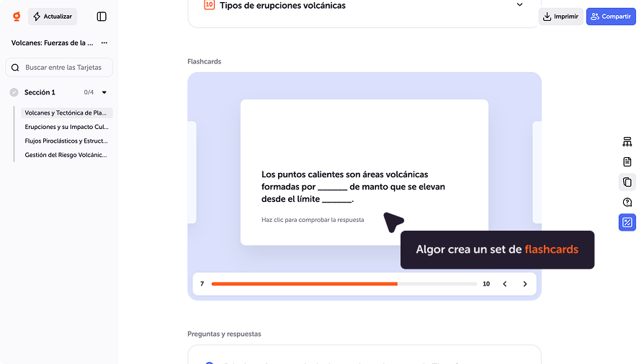Click the Imprimir button
644x364 pixels.
pyautogui.click(x=560, y=17)
